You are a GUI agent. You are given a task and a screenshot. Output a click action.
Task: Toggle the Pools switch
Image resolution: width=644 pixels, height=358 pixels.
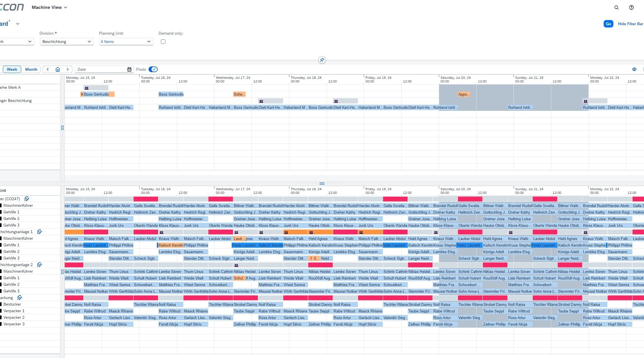coord(153,69)
